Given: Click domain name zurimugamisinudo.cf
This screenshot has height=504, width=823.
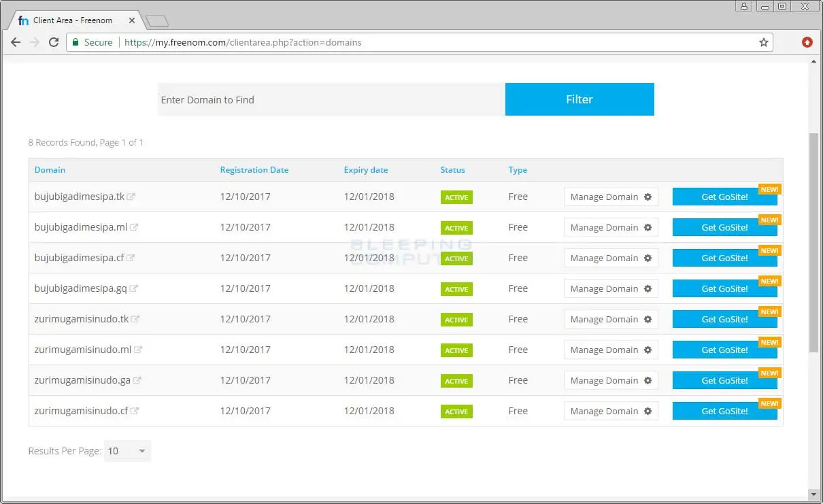Looking at the screenshot, I should pyautogui.click(x=81, y=411).
